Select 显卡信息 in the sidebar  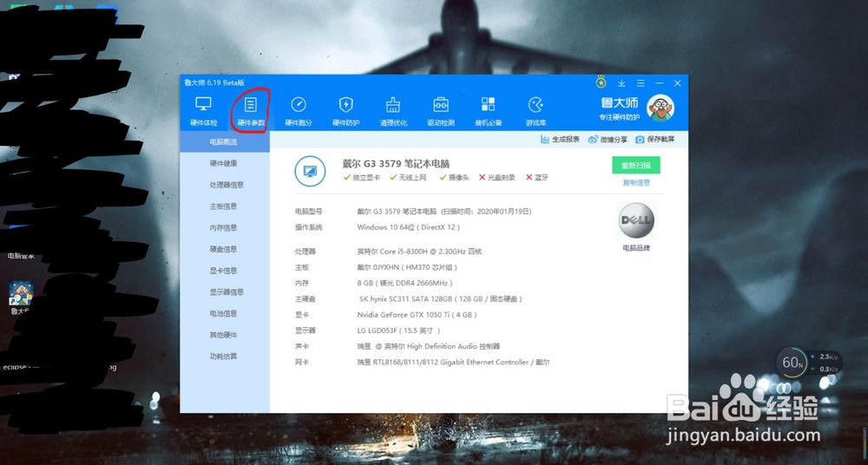(x=224, y=271)
